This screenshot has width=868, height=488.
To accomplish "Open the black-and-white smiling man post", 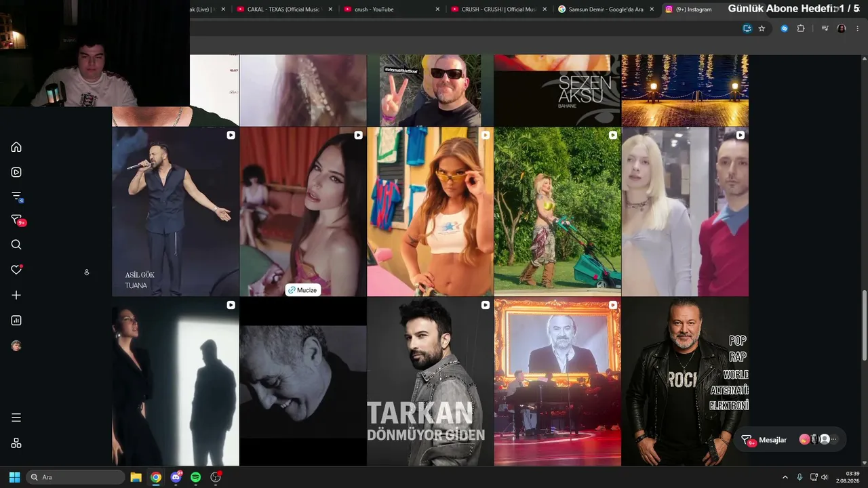I will click(x=303, y=382).
